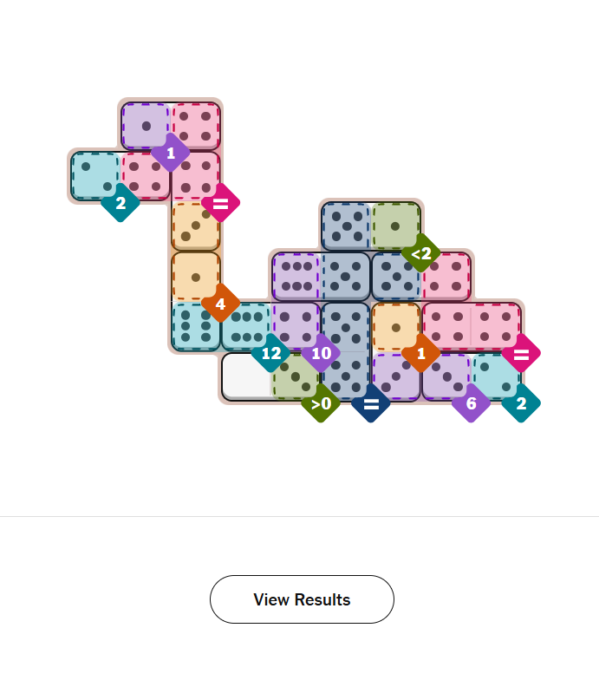The image size is (599, 700).
Task: Select the green <2 constraint badge
Action: (x=421, y=253)
